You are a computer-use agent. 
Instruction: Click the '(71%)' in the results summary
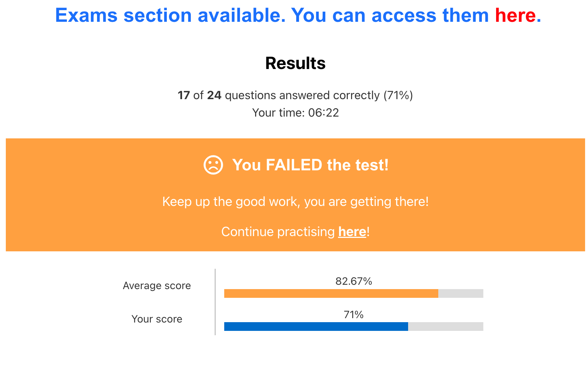click(x=398, y=95)
